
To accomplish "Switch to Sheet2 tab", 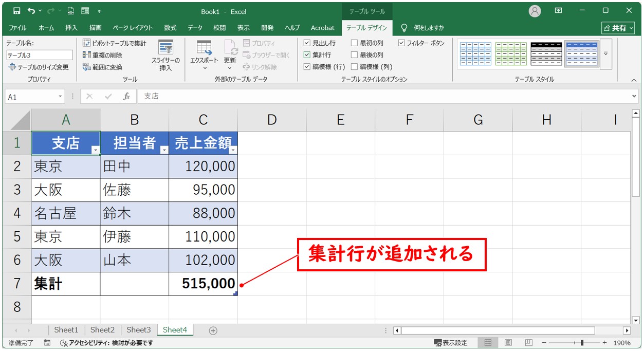I will tap(102, 330).
